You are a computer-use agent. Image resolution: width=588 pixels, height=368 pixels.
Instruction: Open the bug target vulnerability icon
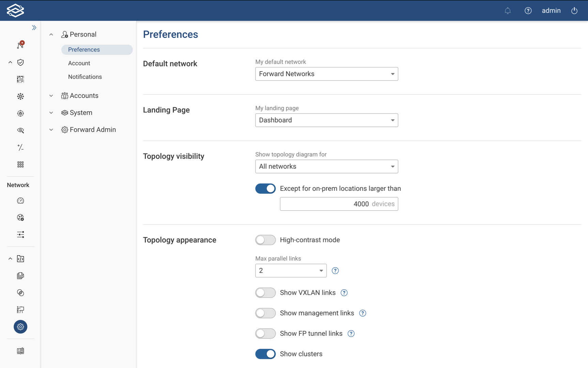[20, 113]
